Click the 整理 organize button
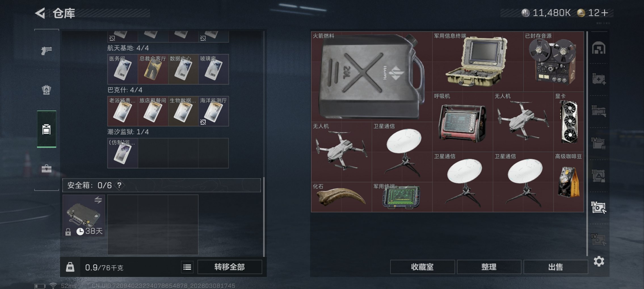Image resolution: width=644 pixels, height=289 pixels. tap(489, 267)
